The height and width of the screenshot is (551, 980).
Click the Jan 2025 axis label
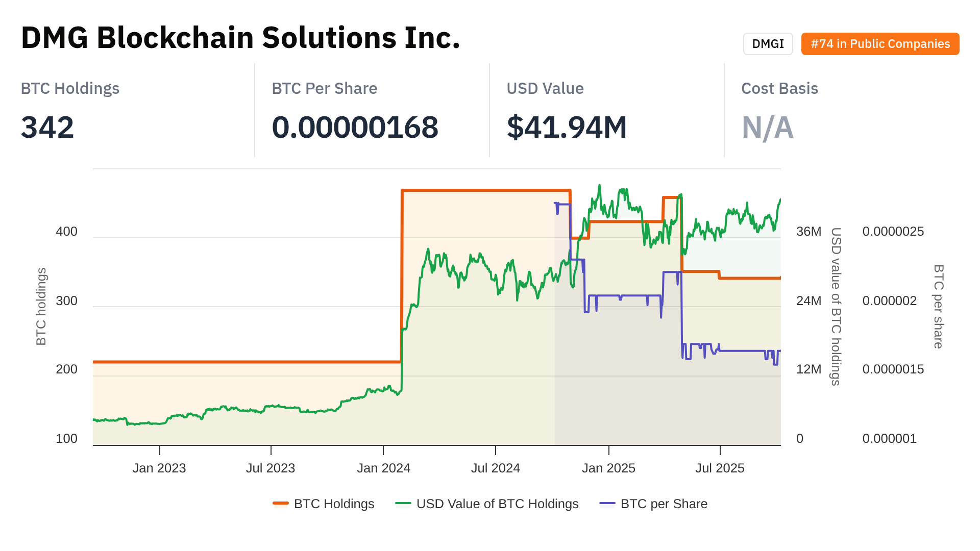[608, 468]
